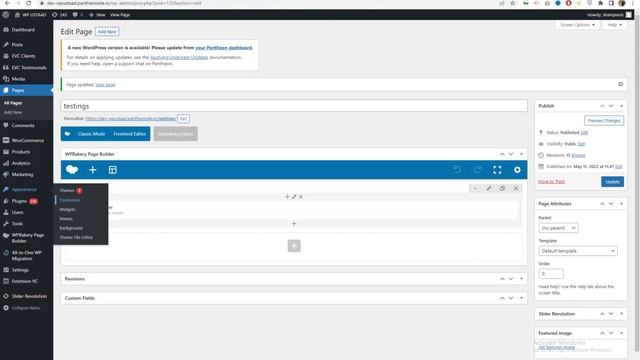Toggle the Publish panel with its triangle
This screenshot has width=640, height=360.
(621, 106)
